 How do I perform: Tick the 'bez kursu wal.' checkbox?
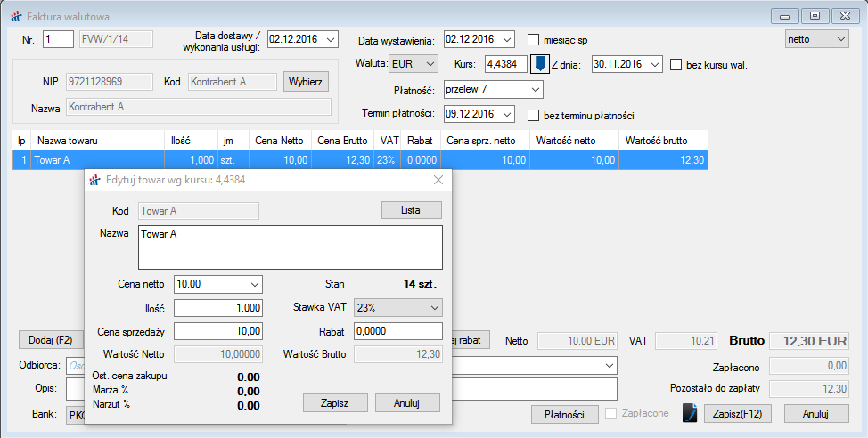pos(676,64)
